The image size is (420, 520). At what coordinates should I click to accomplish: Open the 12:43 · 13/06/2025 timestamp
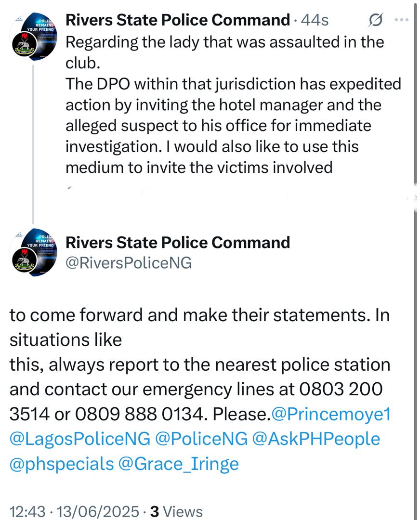pyautogui.click(x=74, y=511)
